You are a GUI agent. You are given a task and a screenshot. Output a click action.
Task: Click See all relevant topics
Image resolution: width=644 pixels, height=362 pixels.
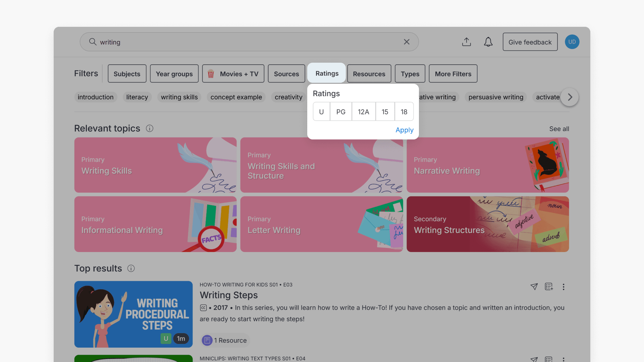tap(559, 129)
